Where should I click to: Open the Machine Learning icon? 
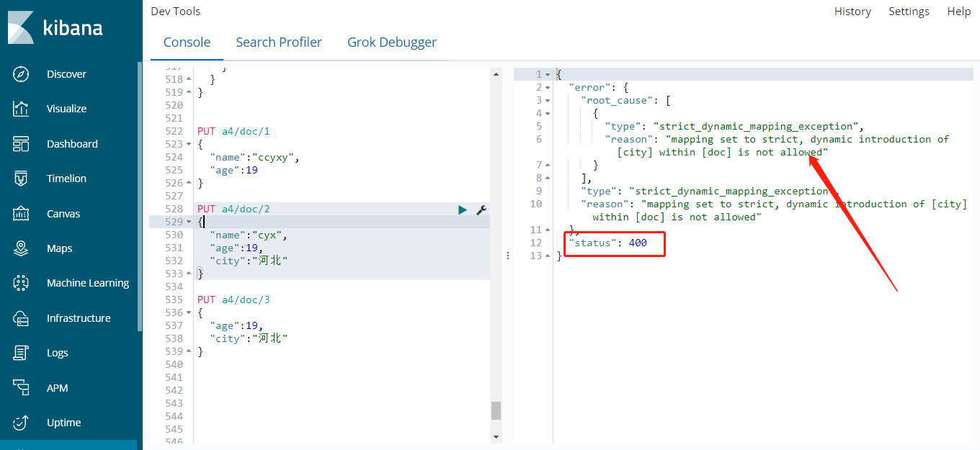[x=21, y=283]
